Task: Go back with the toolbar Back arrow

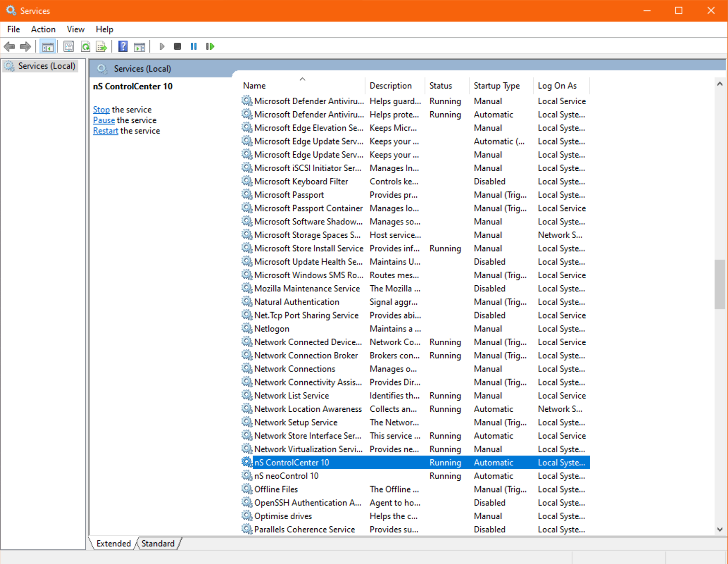Action: coord(9,46)
